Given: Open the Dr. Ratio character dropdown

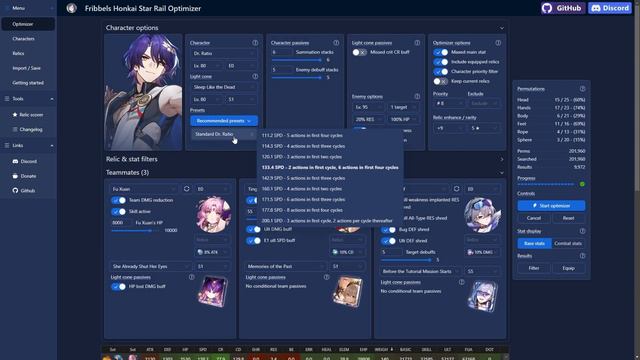Looking at the screenshot, I should pyautogui.click(x=224, y=53).
